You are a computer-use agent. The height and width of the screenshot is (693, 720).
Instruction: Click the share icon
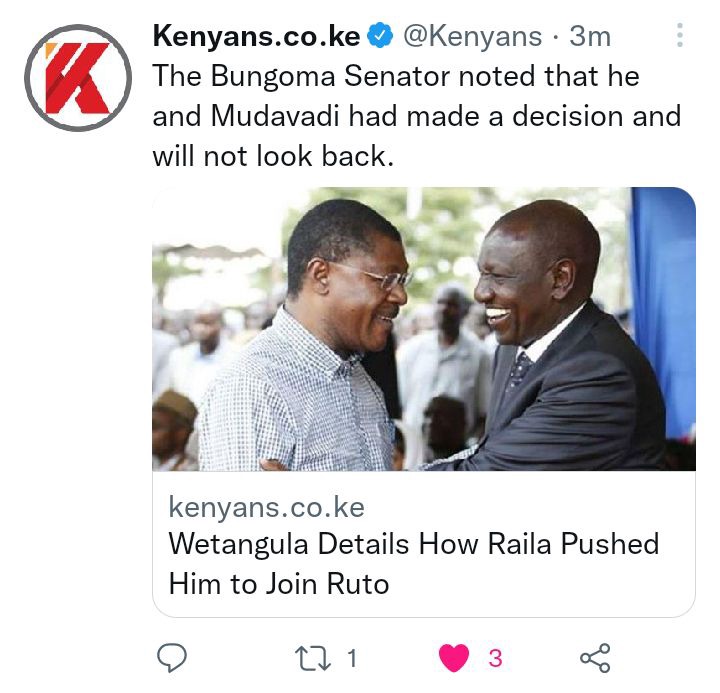pyautogui.click(x=595, y=658)
